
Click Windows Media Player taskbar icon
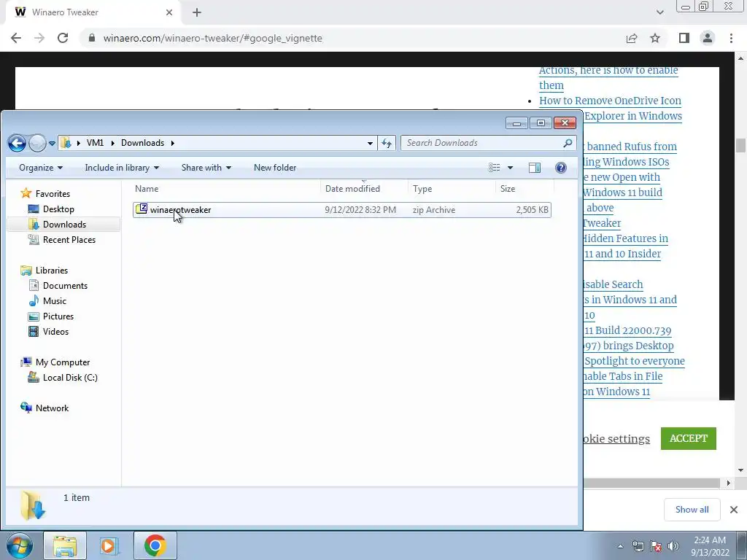click(109, 545)
